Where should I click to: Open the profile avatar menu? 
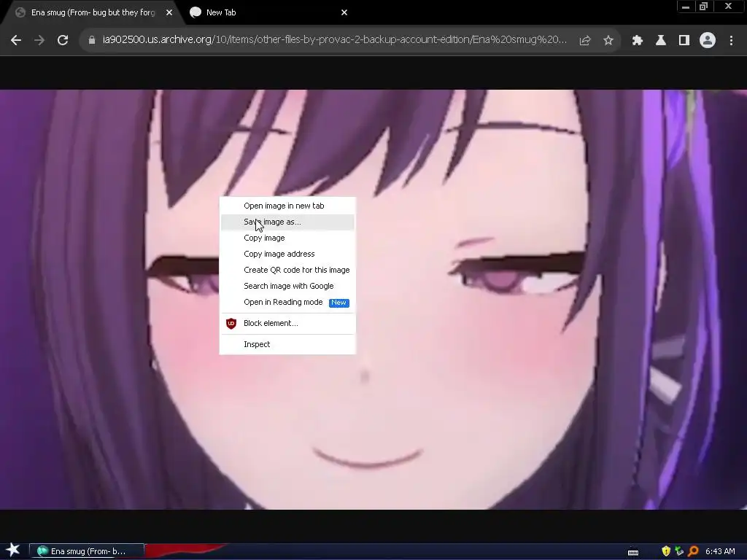click(708, 41)
